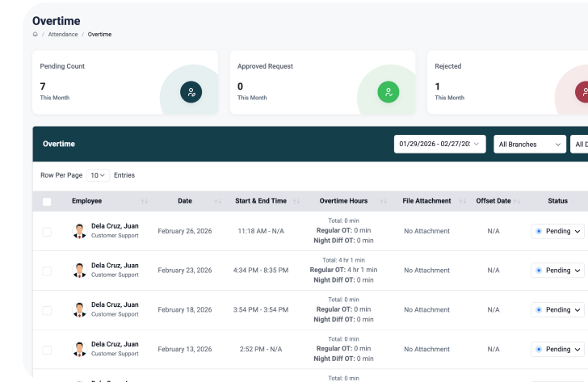Open the Rows Per Page 10 dropdown

[99, 175]
